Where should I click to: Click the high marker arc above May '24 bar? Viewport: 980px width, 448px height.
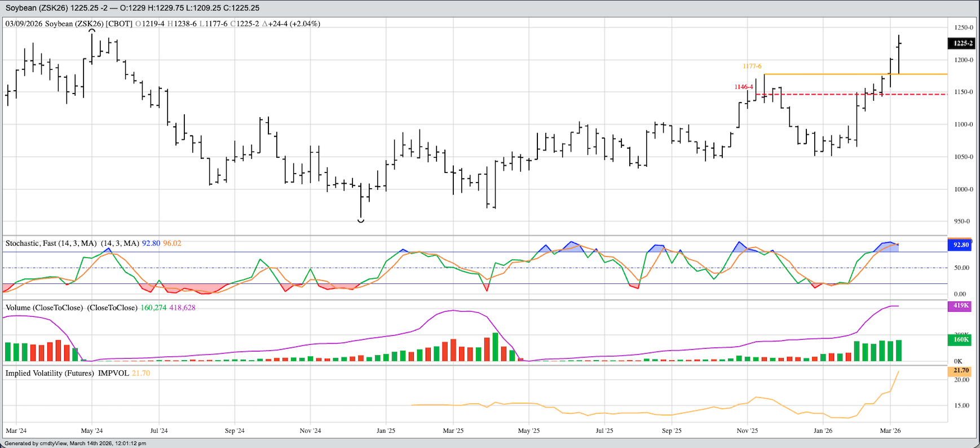tap(92, 30)
